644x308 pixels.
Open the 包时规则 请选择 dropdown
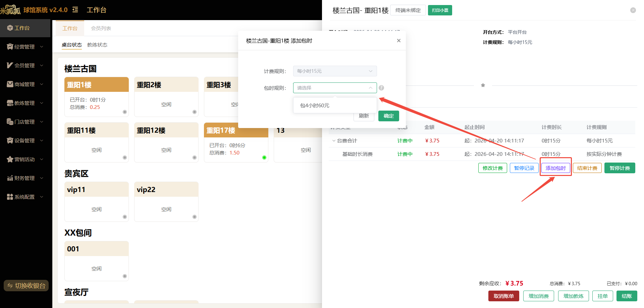[x=335, y=88]
